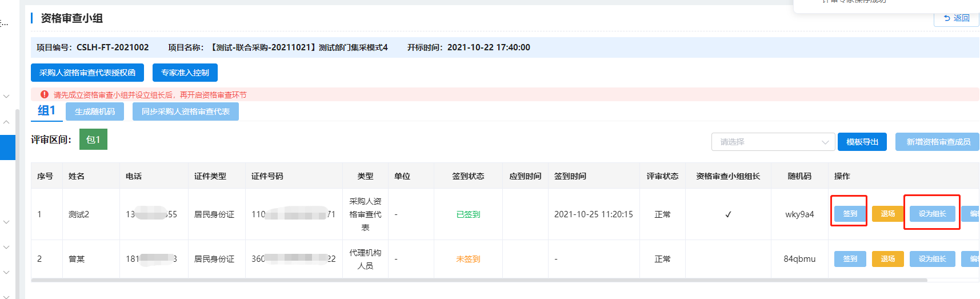Click 签到 for row 测试2
The height and width of the screenshot is (299, 980).
850,214
